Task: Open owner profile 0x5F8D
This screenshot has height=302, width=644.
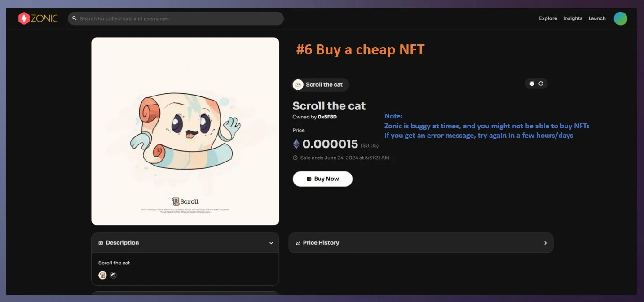Action: coord(327,117)
